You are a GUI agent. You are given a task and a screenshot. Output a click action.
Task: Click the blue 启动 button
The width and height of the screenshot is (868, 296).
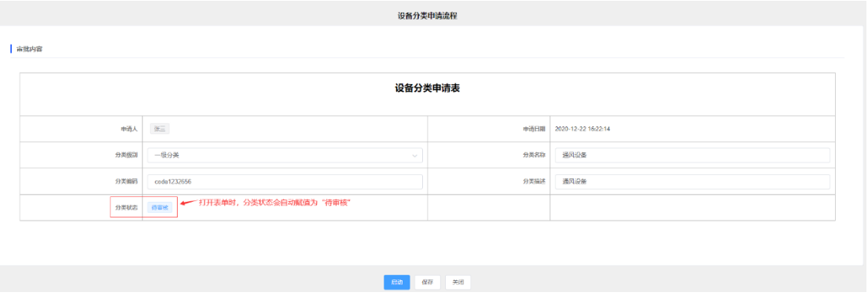click(397, 282)
